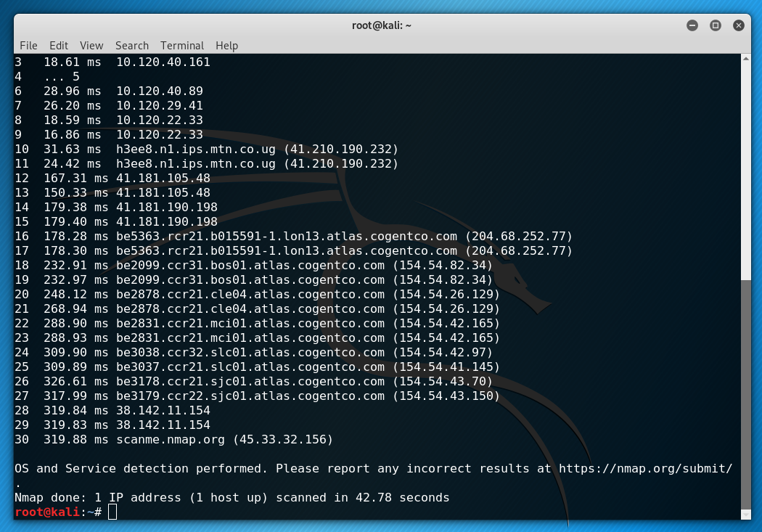Click the https://nmap.org/submit/ URL
Screen dimensions: 762x532
(645, 469)
